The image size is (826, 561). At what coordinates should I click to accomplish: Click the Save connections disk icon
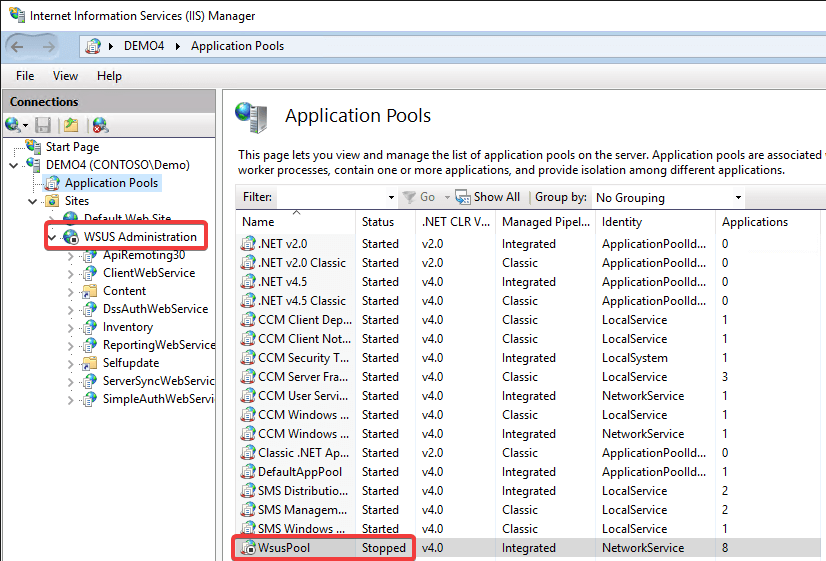pyautogui.click(x=43, y=125)
